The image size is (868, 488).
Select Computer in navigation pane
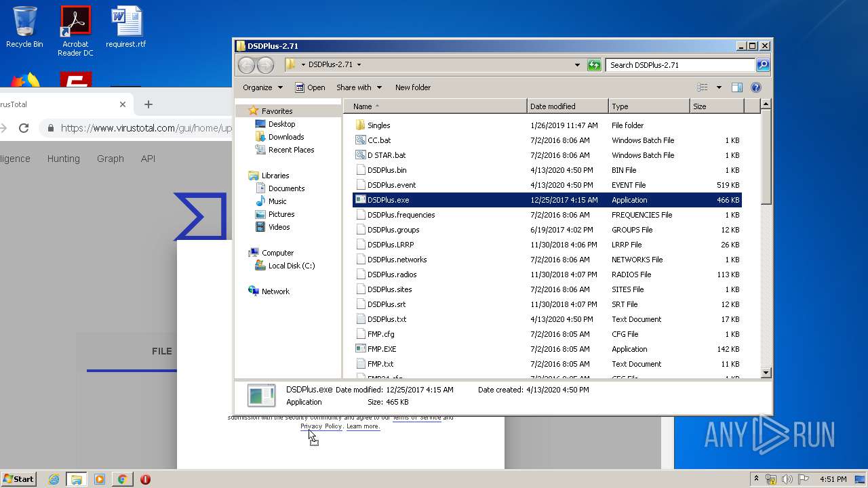277,253
